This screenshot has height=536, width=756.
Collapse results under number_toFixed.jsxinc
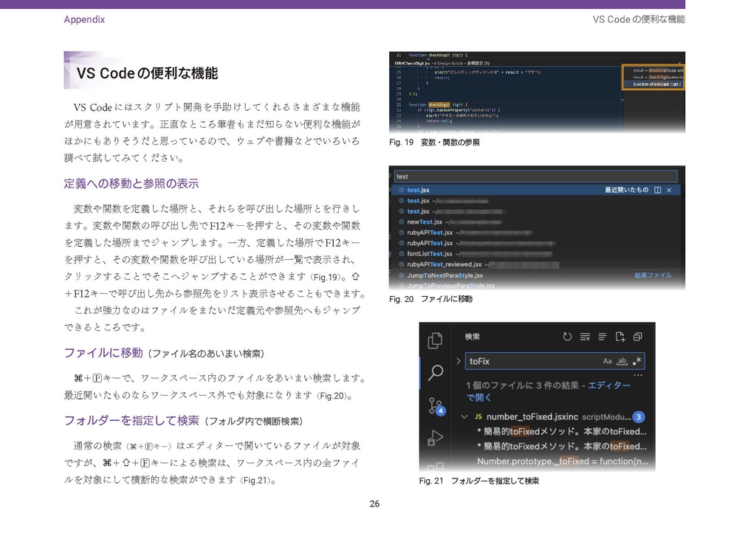465,417
